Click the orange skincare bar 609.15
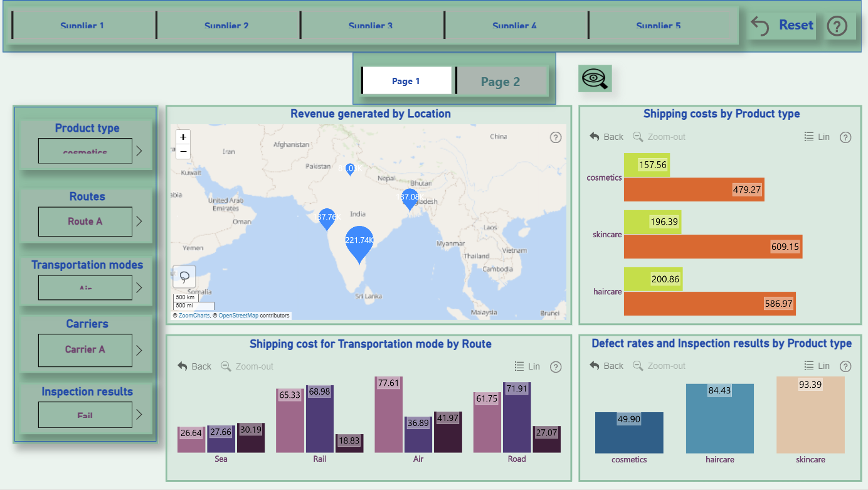 click(713, 247)
